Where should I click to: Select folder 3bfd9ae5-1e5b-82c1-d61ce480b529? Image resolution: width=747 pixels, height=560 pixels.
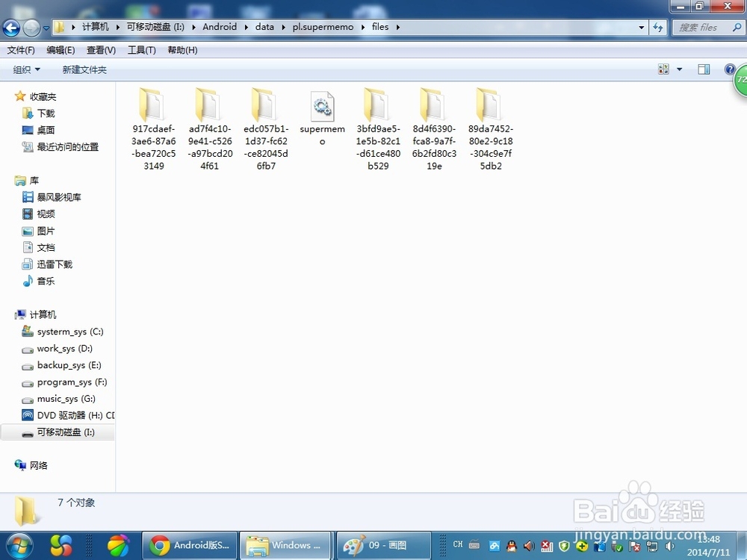point(378,129)
